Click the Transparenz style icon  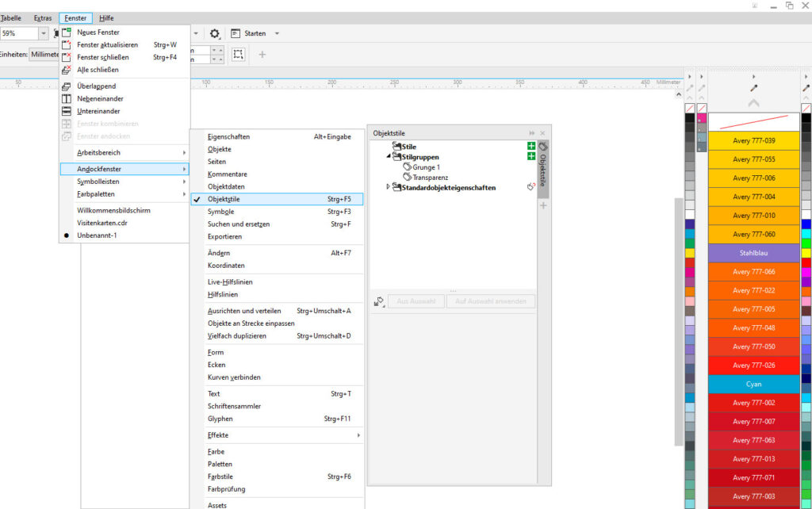pyautogui.click(x=407, y=177)
